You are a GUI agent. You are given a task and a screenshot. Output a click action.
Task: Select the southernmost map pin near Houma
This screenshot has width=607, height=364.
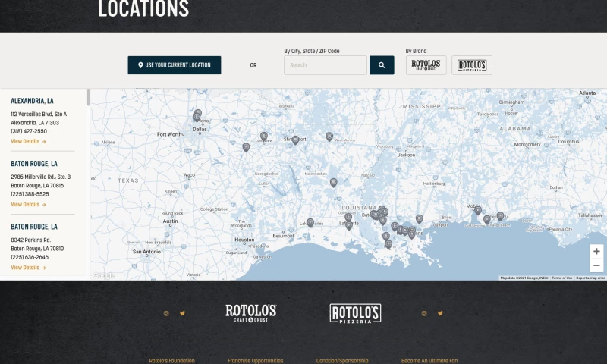(388, 244)
